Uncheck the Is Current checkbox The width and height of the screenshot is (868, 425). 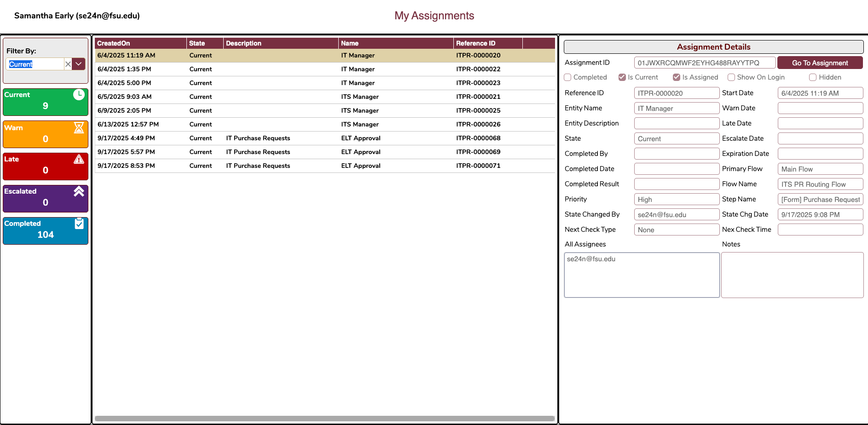pos(622,77)
